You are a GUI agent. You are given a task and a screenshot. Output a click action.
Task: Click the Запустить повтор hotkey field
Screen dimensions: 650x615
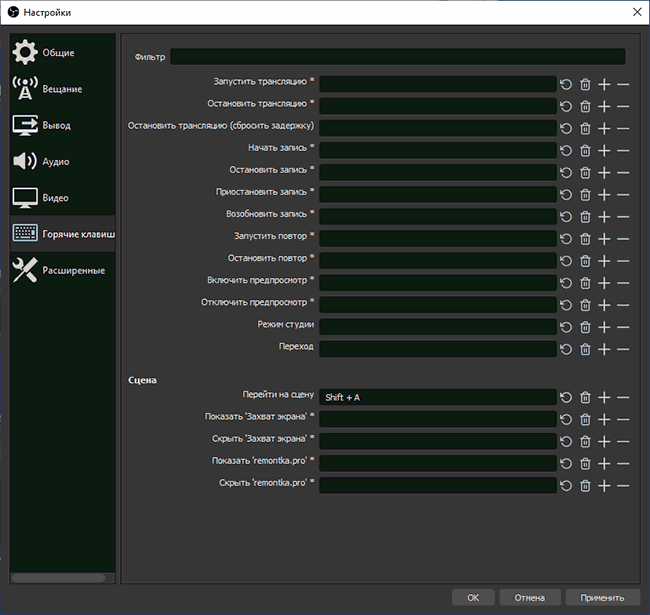click(x=438, y=239)
